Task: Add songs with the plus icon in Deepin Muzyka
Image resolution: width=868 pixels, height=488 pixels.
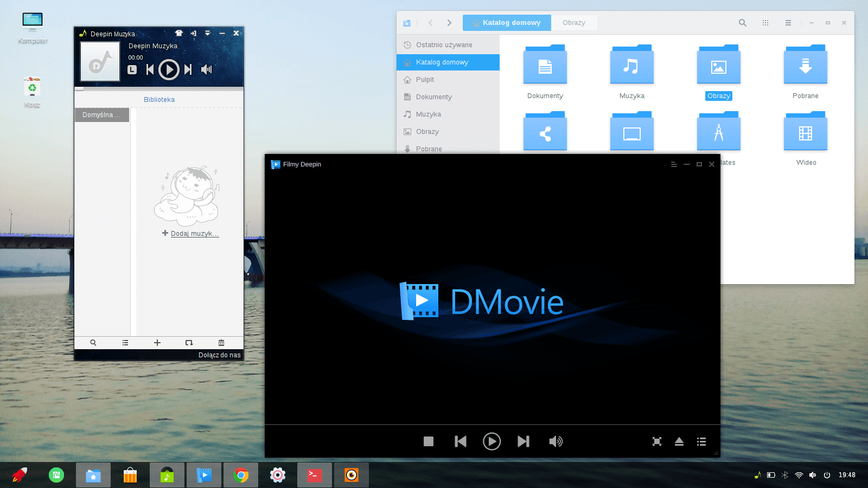Action: (157, 343)
